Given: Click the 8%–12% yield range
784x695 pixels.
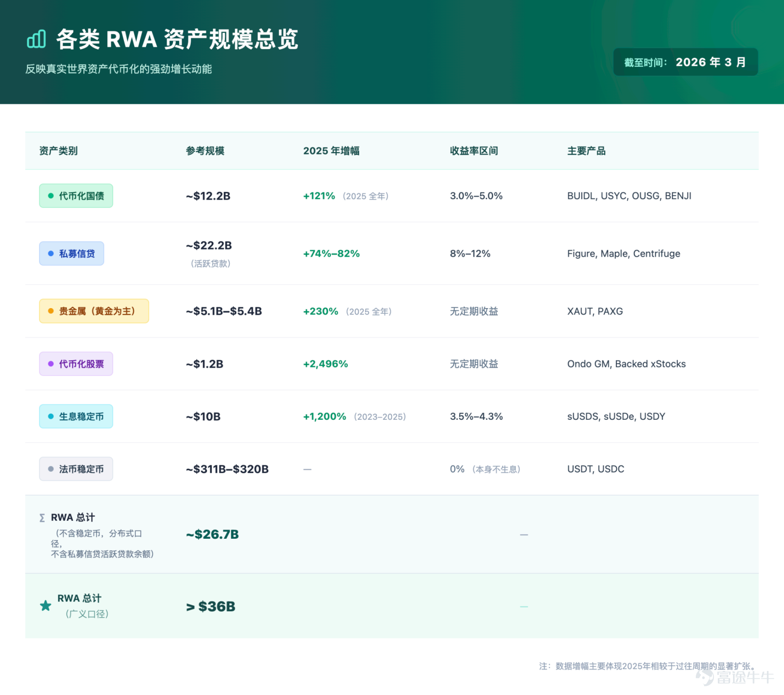Looking at the screenshot, I should [x=470, y=254].
